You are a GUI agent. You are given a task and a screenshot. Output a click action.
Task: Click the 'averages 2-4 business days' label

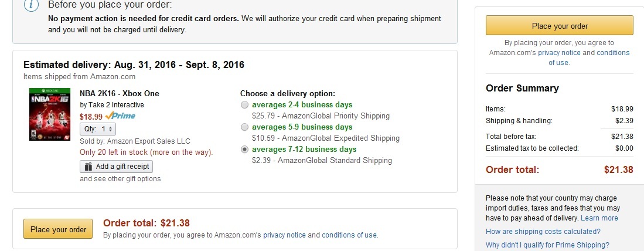(x=302, y=104)
